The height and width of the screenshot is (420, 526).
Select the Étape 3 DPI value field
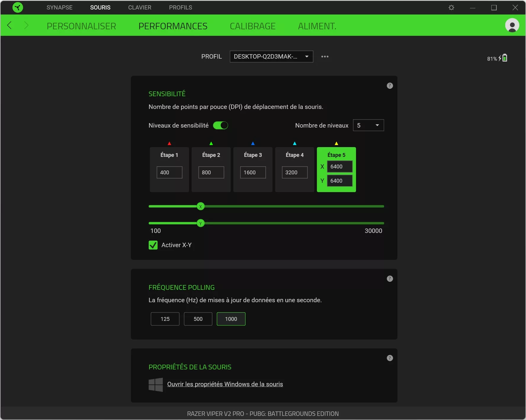pyautogui.click(x=252, y=172)
